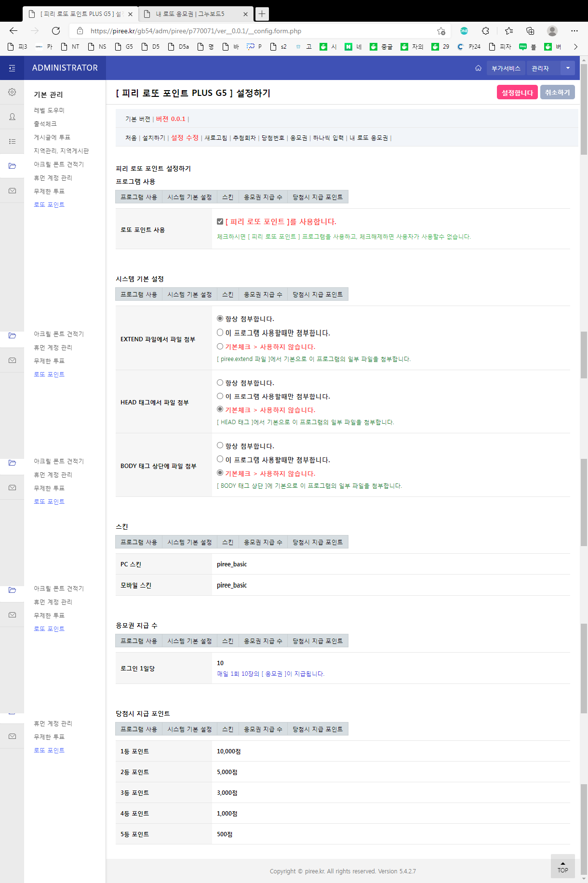Uncheck the 피리 로또 포인트 사용 checkbox
Image resolution: width=588 pixels, height=883 pixels.
pyautogui.click(x=220, y=222)
